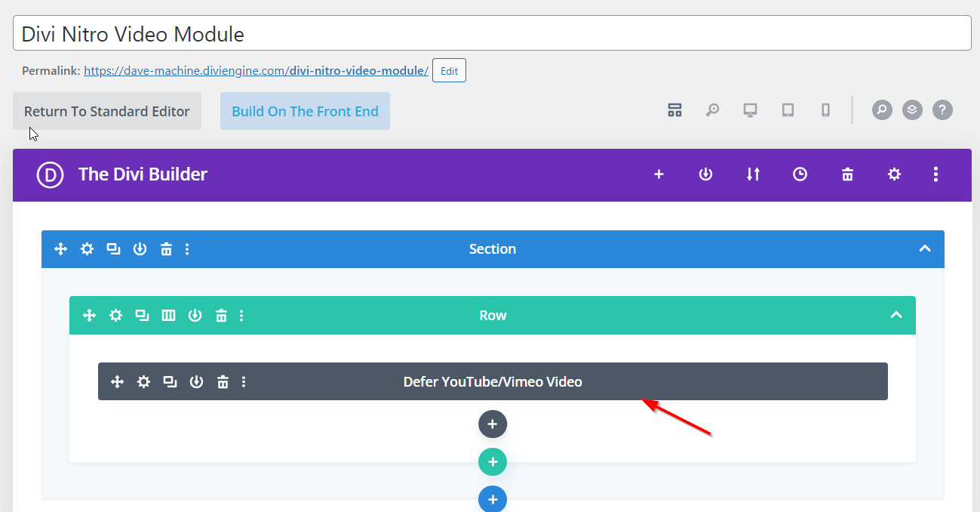Open the three-dot menu on the video module
The height and width of the screenshot is (512, 980).
pyautogui.click(x=244, y=381)
